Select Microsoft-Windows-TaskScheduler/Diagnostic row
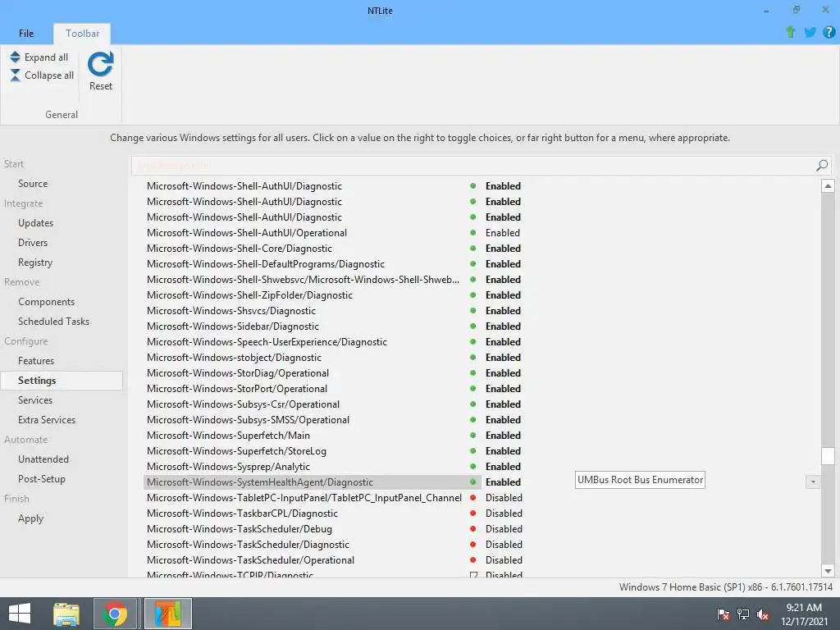This screenshot has width=840, height=630. [x=248, y=545]
